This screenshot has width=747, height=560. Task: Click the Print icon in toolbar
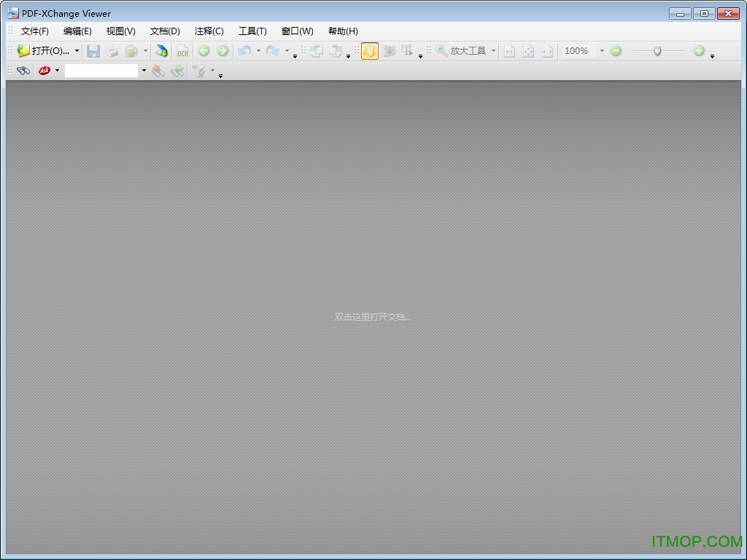click(112, 51)
